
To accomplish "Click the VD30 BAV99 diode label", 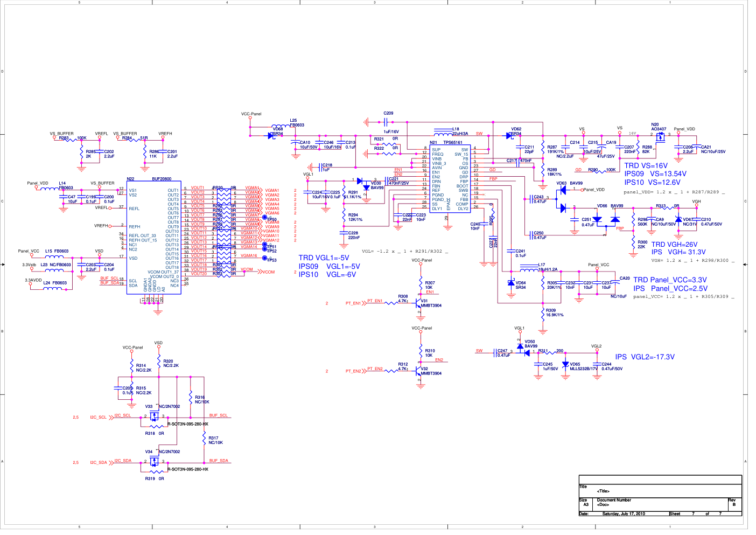I will pyautogui.click(x=377, y=186).
